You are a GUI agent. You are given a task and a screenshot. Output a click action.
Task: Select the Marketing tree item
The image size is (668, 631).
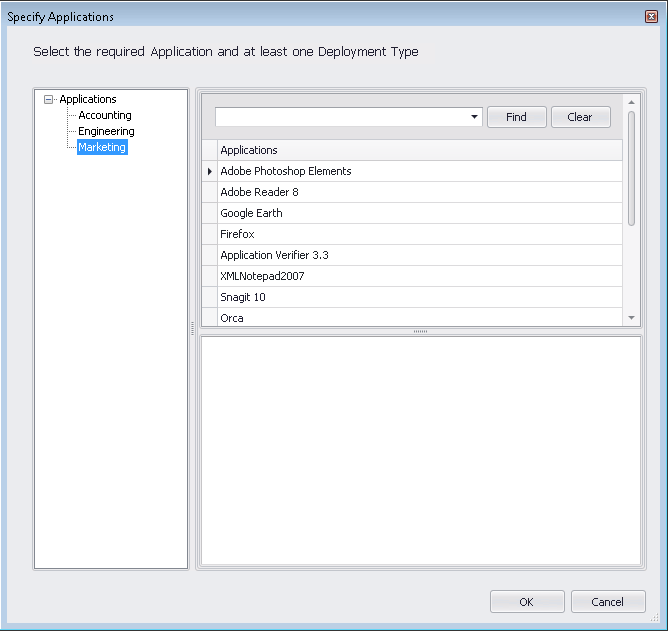[102, 147]
